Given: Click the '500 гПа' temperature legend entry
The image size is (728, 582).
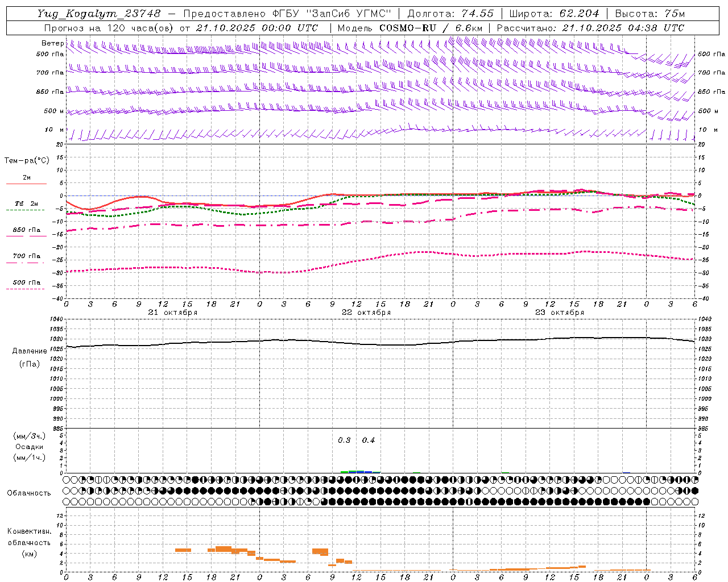Looking at the screenshot, I should pyautogui.click(x=27, y=282).
